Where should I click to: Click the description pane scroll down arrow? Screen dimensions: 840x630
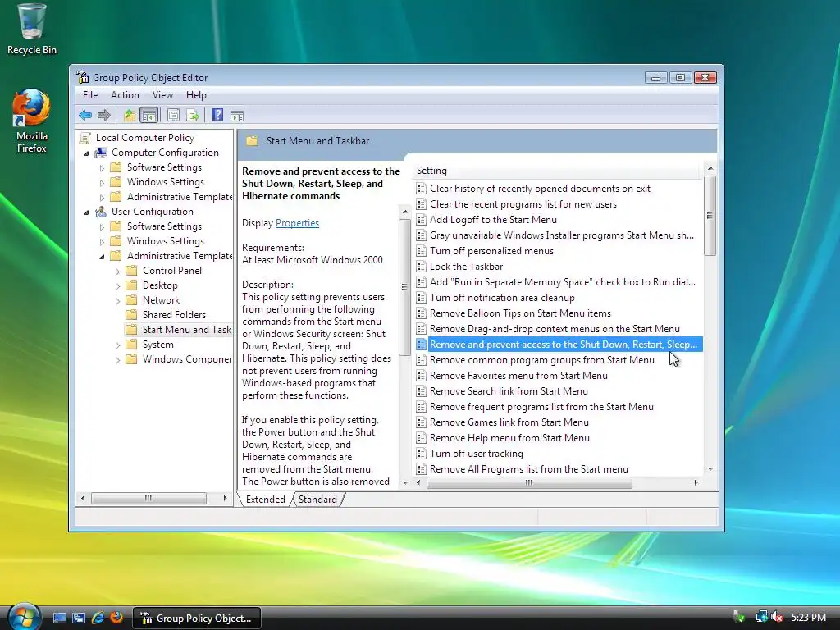(405, 482)
